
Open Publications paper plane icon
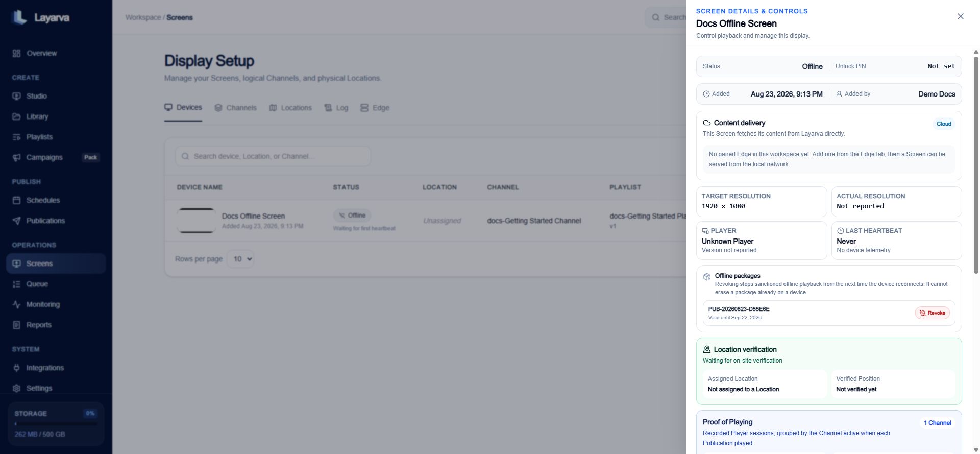tap(17, 221)
